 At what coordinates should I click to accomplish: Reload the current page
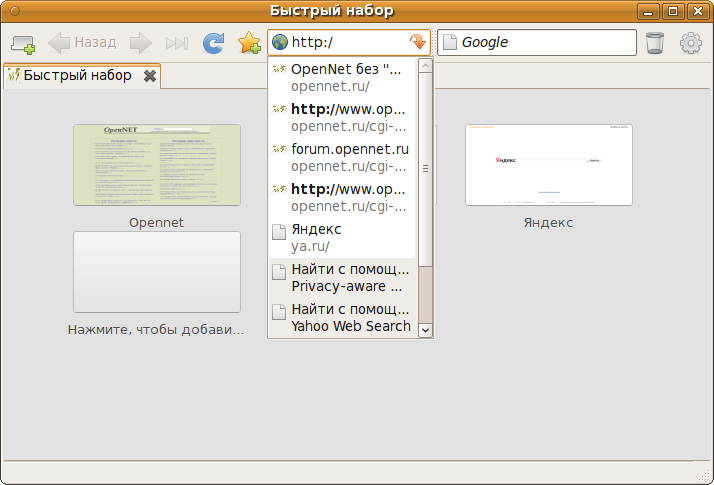[214, 43]
